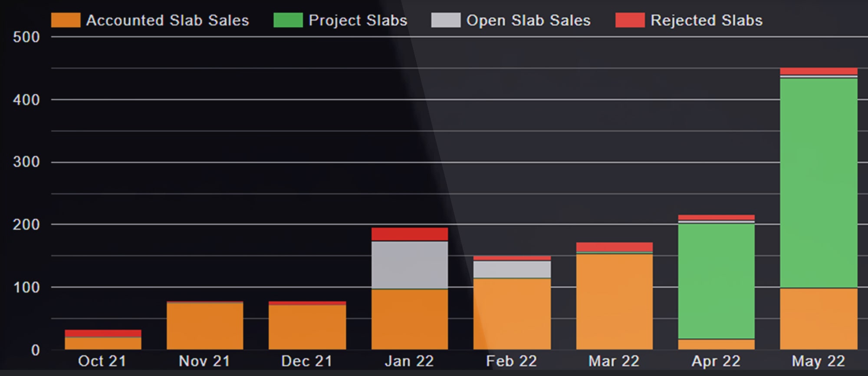Toggle the Open Slab Sales legend text
Viewport: 868px width, 376px height.
(x=528, y=20)
